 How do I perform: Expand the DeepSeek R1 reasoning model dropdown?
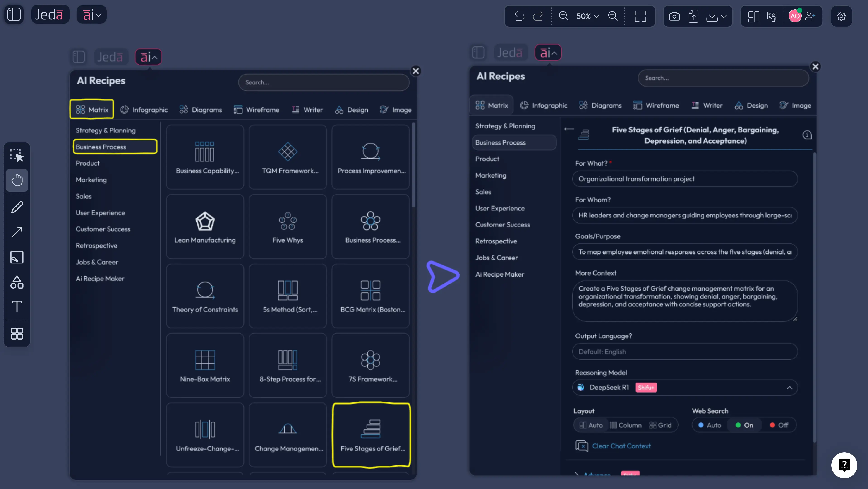pos(790,388)
